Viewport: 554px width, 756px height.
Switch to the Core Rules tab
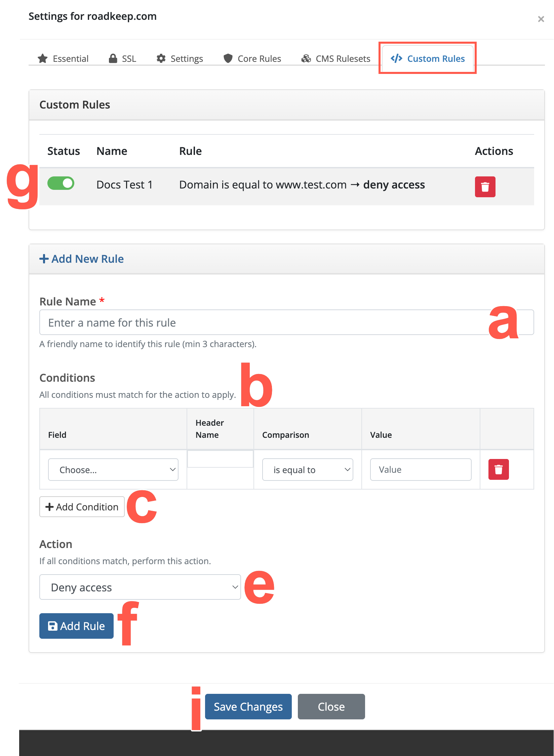(252, 58)
